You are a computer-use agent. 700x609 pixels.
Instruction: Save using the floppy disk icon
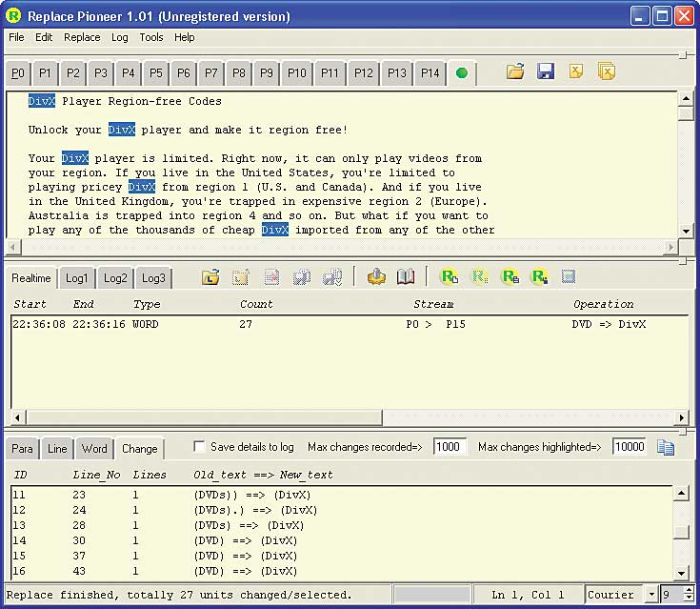tap(545, 71)
